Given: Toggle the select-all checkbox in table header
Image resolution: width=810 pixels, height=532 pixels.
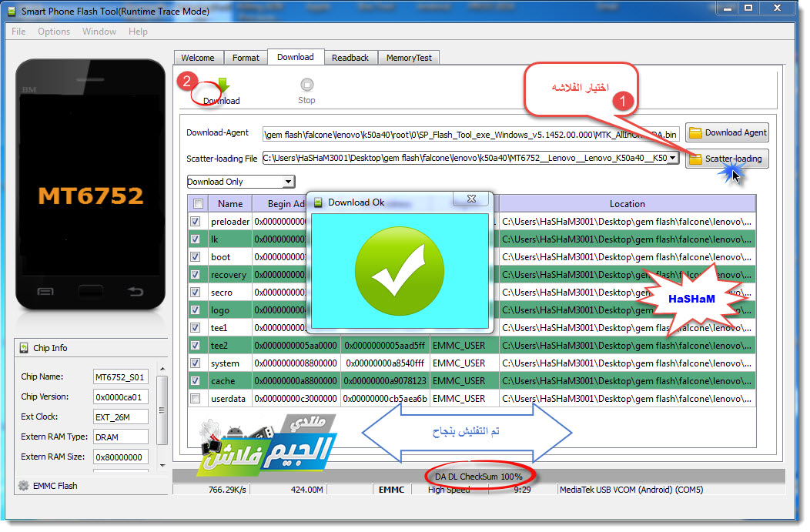Looking at the screenshot, I should click(x=199, y=204).
